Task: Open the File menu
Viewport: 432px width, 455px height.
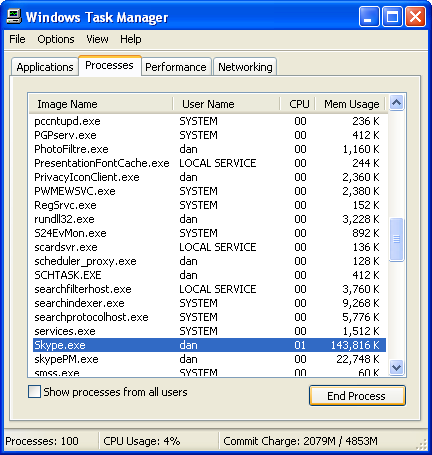Action: click(x=17, y=39)
